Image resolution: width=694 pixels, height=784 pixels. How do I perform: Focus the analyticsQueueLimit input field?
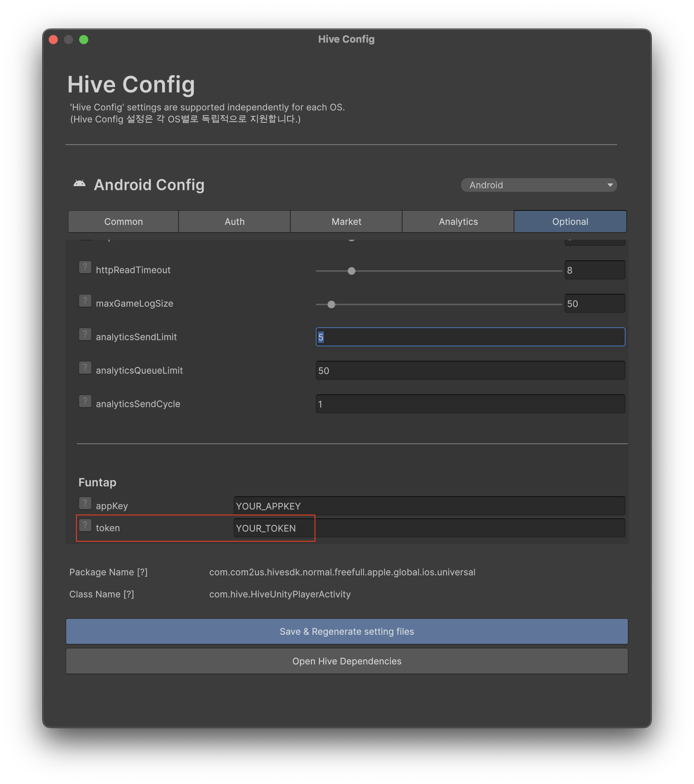tap(470, 371)
